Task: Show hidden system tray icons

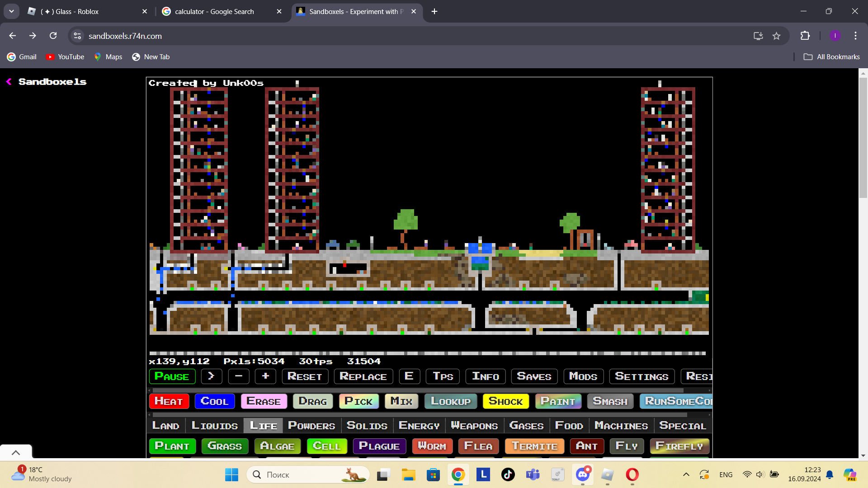Action: click(x=686, y=474)
